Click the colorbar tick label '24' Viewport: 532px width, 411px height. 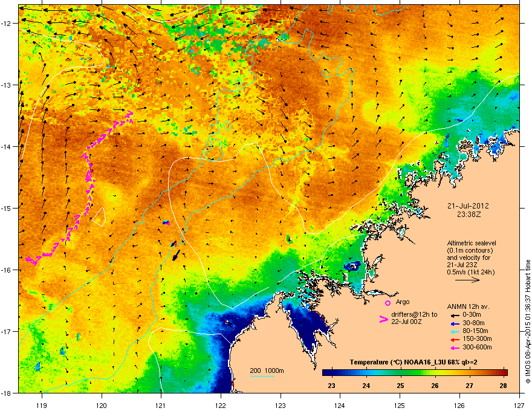point(366,386)
